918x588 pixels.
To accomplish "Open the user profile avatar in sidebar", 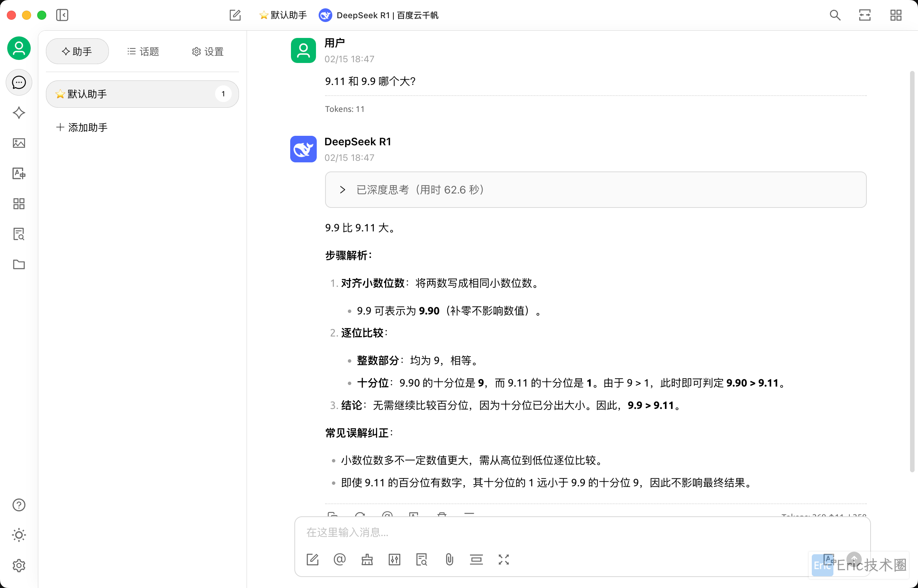I will pos(19,49).
